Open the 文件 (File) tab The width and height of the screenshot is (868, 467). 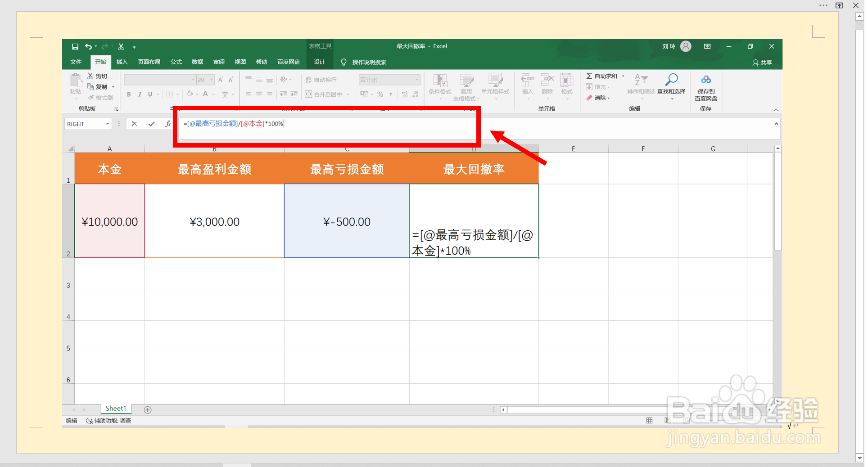76,62
